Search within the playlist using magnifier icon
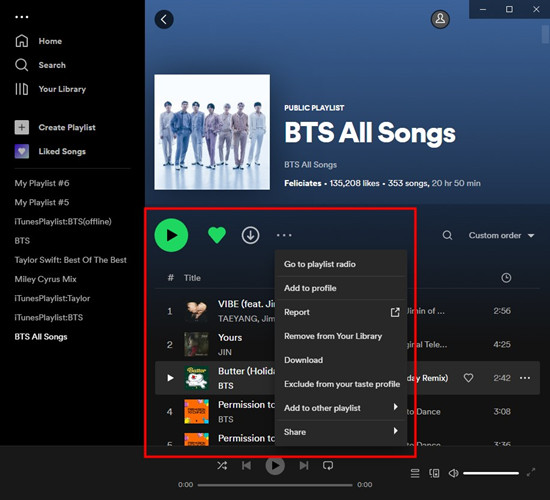 pos(447,235)
